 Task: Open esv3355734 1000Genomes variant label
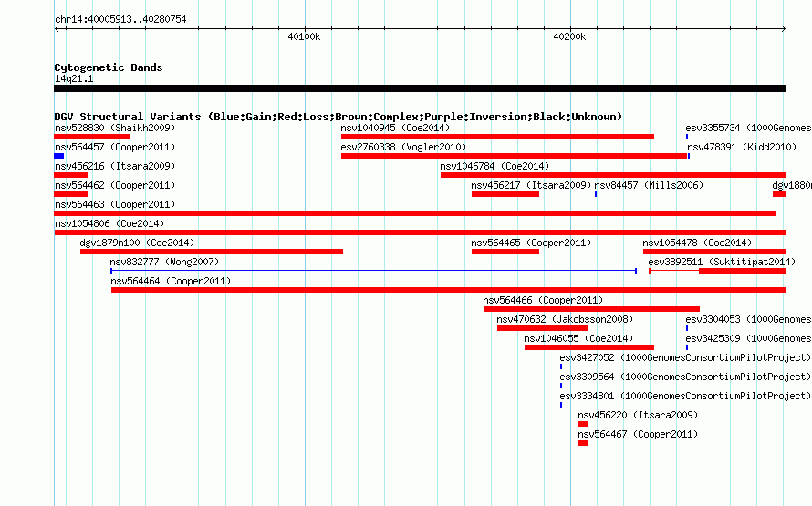coord(748,128)
